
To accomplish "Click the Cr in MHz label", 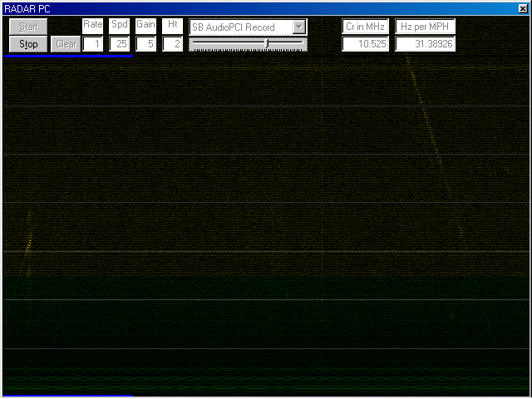I will [x=365, y=26].
